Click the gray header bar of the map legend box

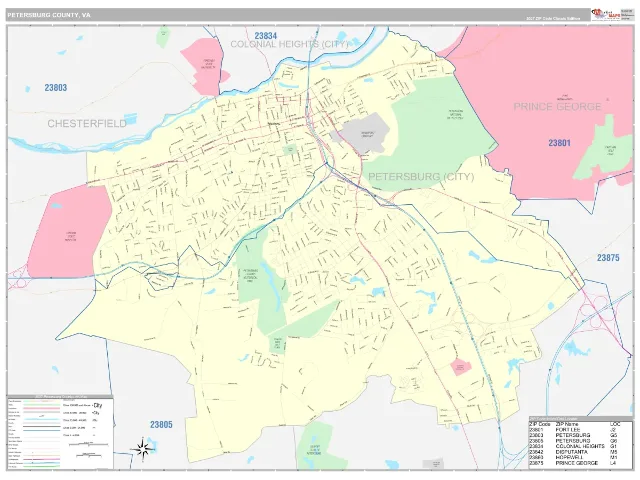click(x=60, y=396)
